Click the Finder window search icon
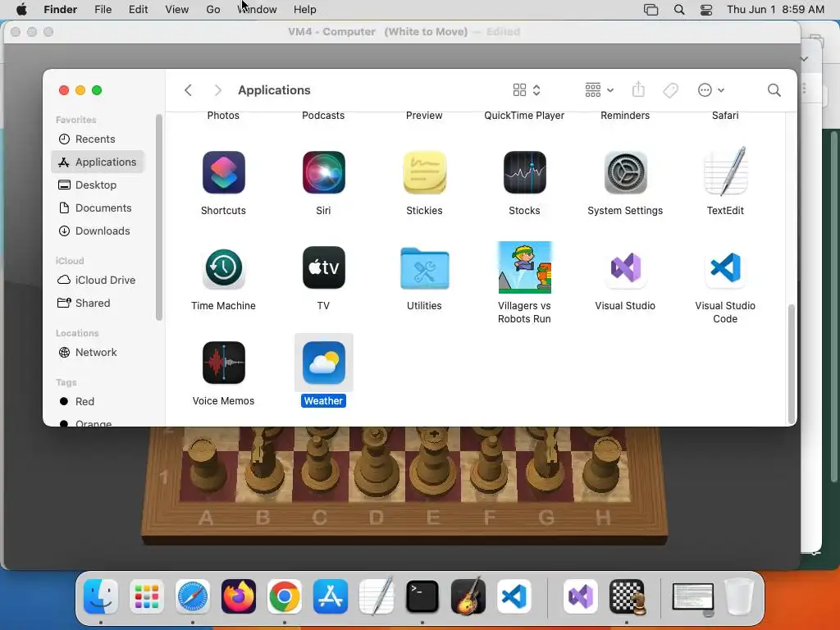Viewport: 840px width, 630px height. [x=774, y=90]
